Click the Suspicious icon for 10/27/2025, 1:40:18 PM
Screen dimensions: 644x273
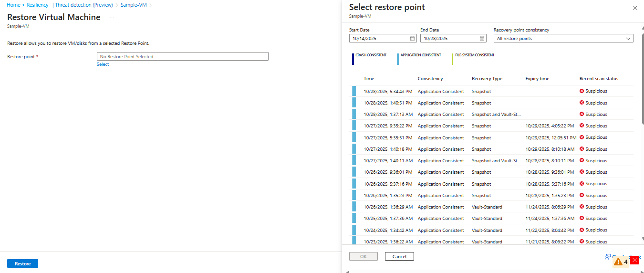pyautogui.click(x=582, y=149)
